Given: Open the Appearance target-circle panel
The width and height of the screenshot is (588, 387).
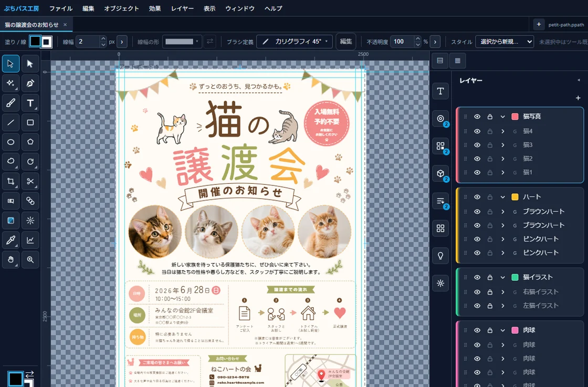Looking at the screenshot, I should click(x=440, y=119).
